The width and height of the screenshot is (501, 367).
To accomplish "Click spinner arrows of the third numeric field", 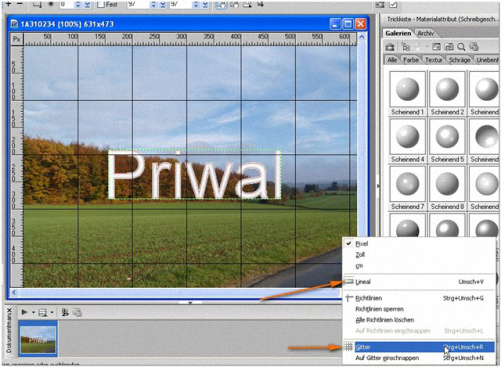I will coord(196,4).
